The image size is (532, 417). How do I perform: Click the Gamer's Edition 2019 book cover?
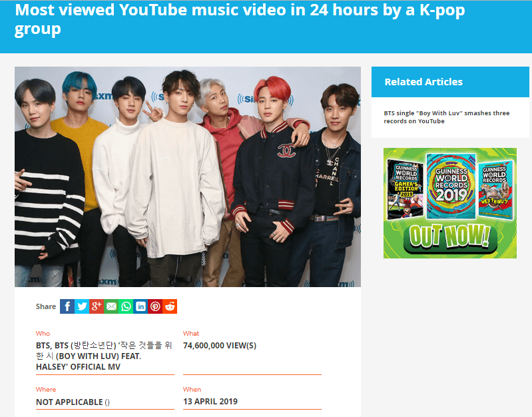tap(405, 190)
